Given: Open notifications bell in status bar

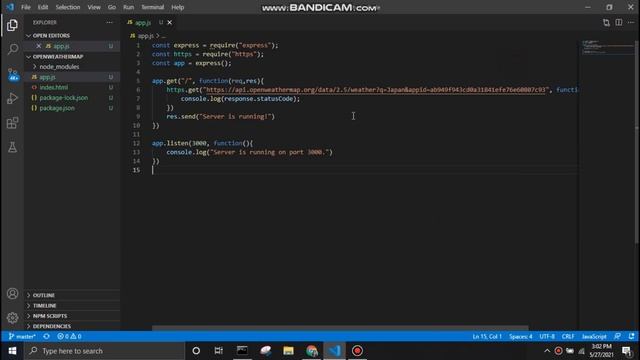Looking at the screenshot, I should tap(631, 336).
